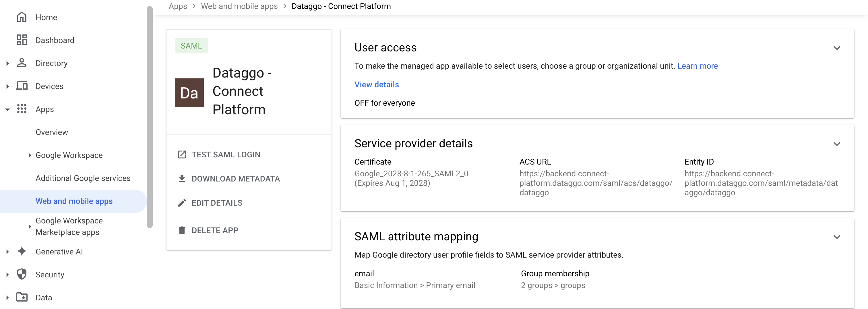Open the Learn more link
Viewport: 868px width, 309px height.
(697, 66)
